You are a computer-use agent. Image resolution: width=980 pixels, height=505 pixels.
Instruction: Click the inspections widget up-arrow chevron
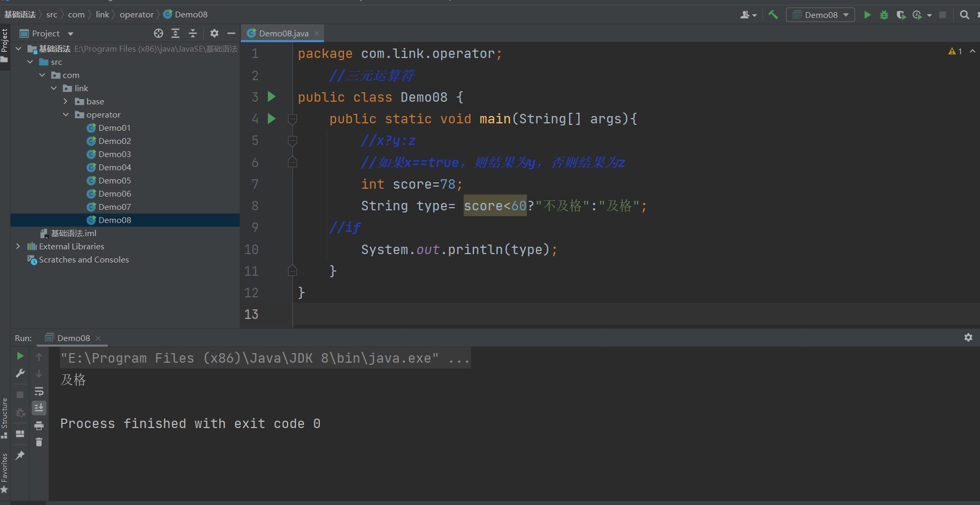tap(973, 51)
